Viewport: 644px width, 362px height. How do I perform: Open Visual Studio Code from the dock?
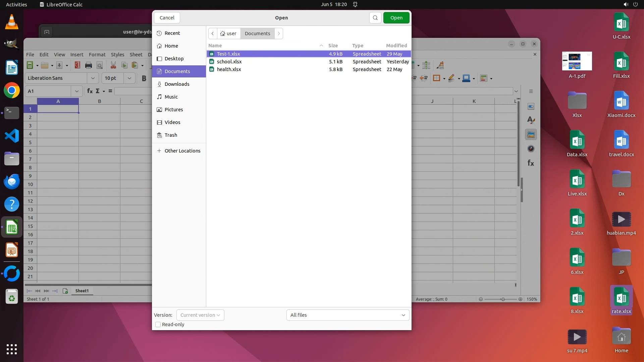pyautogui.click(x=12, y=136)
